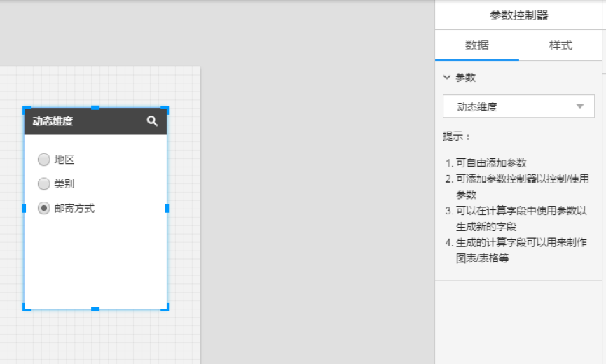Choose the 邮寄方式 radio option
Image resolution: width=606 pixels, height=364 pixels.
[44, 208]
